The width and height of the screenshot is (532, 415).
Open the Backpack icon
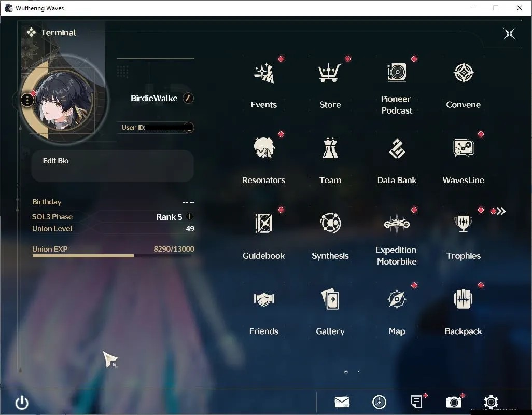[463, 299]
